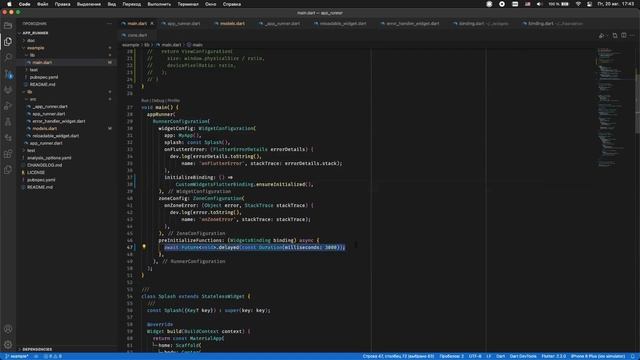
Task: Click the run/debug icon in editor title bar
Action: click(602, 36)
